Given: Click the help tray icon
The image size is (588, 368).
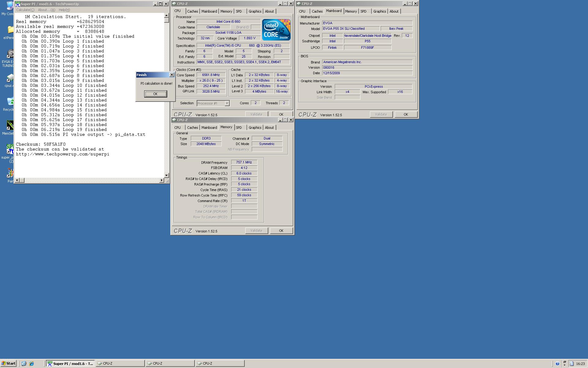Looking at the screenshot, I should tap(557, 364).
